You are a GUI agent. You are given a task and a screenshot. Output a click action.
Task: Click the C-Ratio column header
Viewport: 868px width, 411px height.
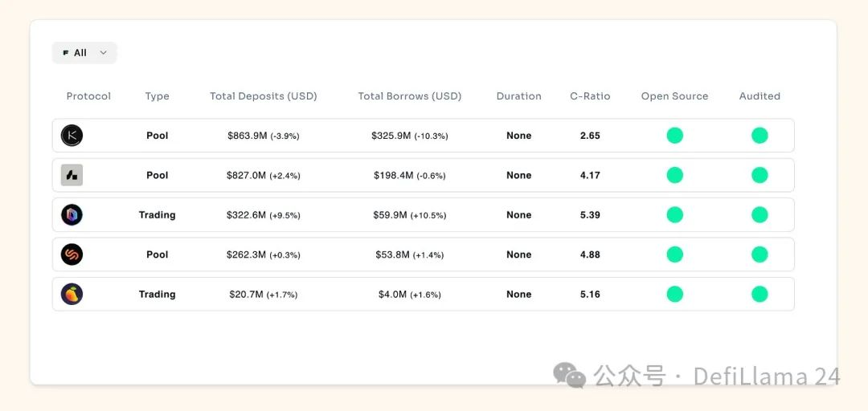coord(590,96)
